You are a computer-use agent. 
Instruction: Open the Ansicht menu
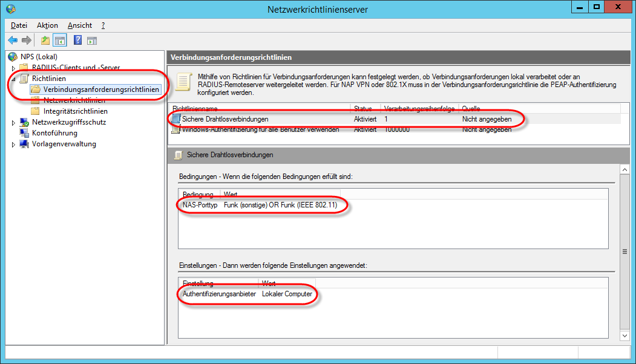pyautogui.click(x=80, y=25)
